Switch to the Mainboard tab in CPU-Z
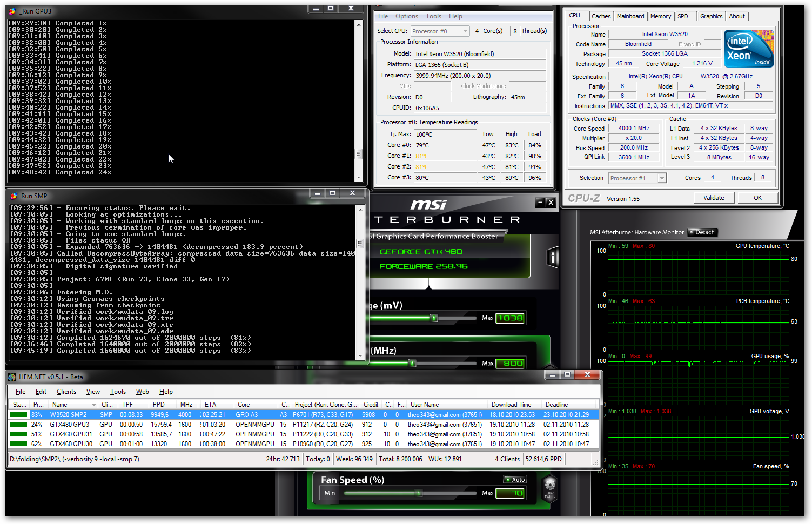 point(630,16)
